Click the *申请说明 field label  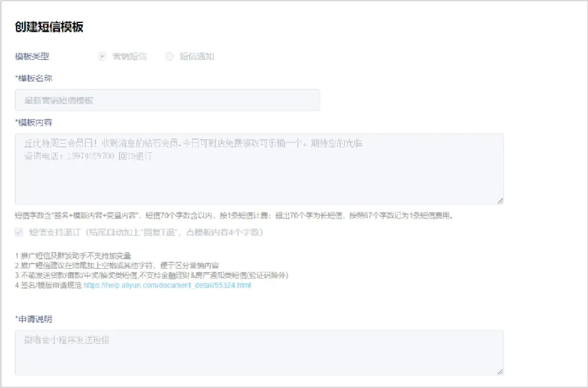[x=34, y=319]
